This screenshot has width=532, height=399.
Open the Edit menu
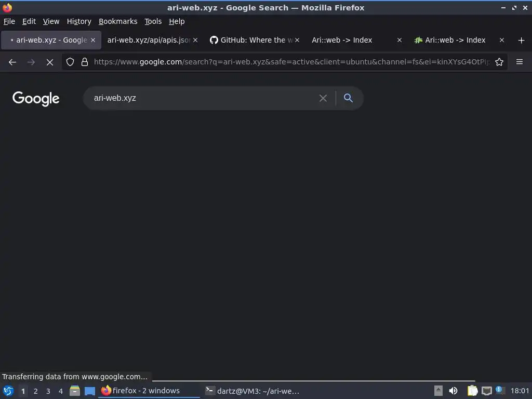pyautogui.click(x=29, y=21)
